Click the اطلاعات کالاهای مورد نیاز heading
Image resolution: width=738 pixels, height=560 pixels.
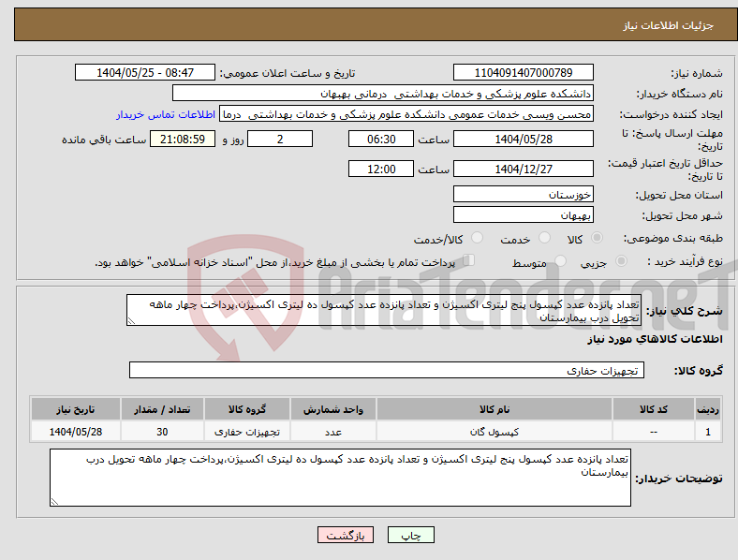pyautogui.click(x=655, y=339)
